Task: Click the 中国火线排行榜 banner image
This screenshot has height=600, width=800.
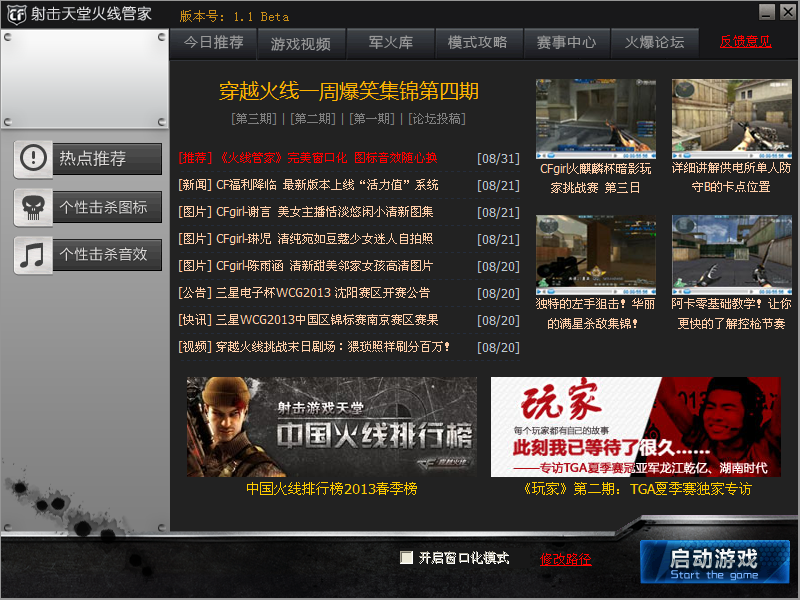Action: click(332, 427)
